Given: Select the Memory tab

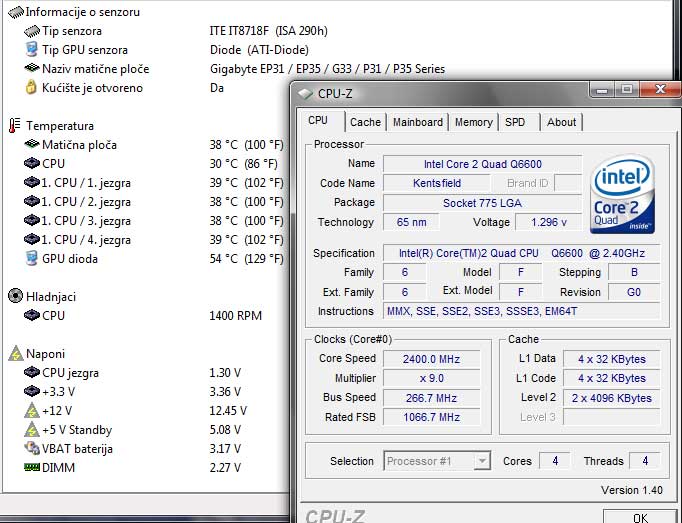Looking at the screenshot, I should 473,122.
